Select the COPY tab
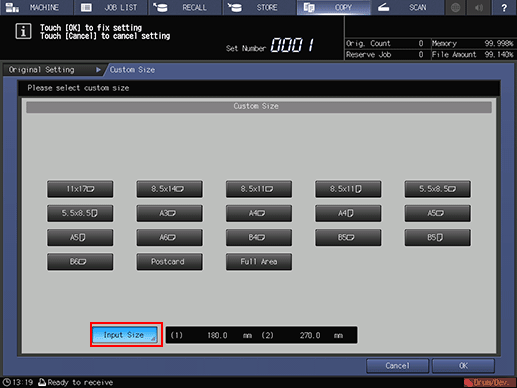The image size is (517, 388). (x=334, y=7)
